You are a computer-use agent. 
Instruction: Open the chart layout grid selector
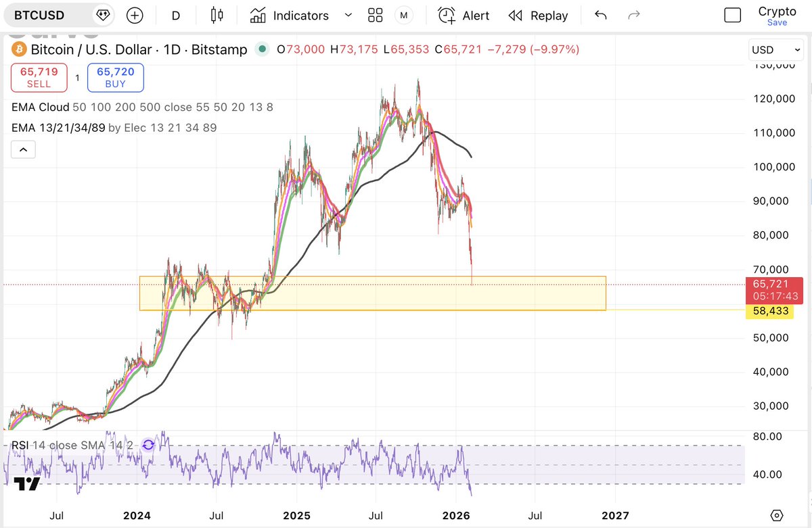coord(376,15)
